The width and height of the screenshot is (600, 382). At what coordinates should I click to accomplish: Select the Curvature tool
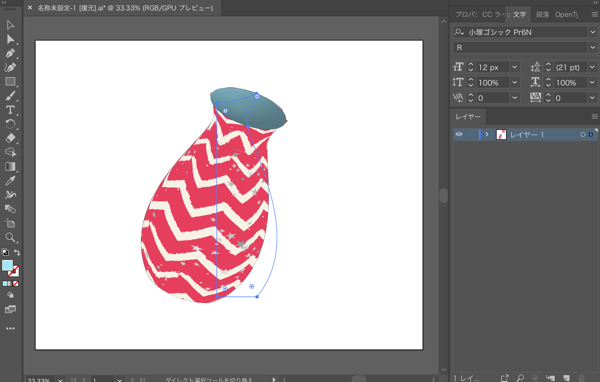point(10,67)
